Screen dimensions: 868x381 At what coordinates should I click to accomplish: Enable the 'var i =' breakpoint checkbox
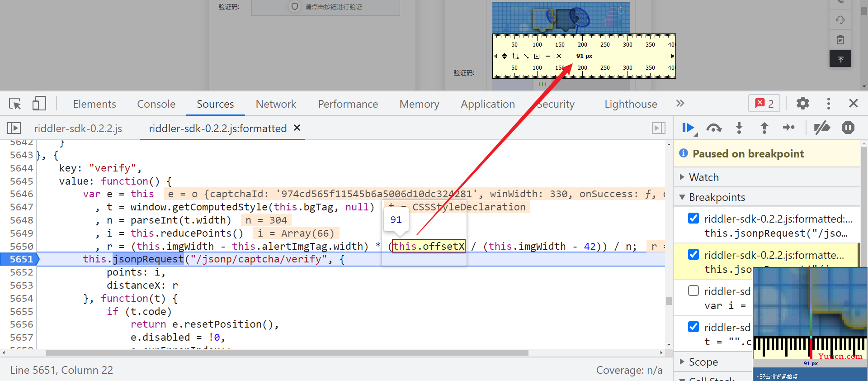[693, 291]
